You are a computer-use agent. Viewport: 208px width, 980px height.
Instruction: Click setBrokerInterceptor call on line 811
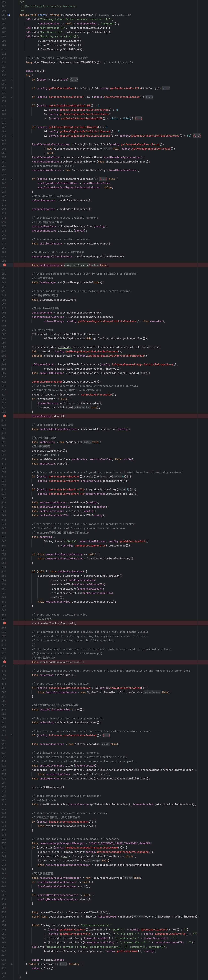tap(47, 382)
